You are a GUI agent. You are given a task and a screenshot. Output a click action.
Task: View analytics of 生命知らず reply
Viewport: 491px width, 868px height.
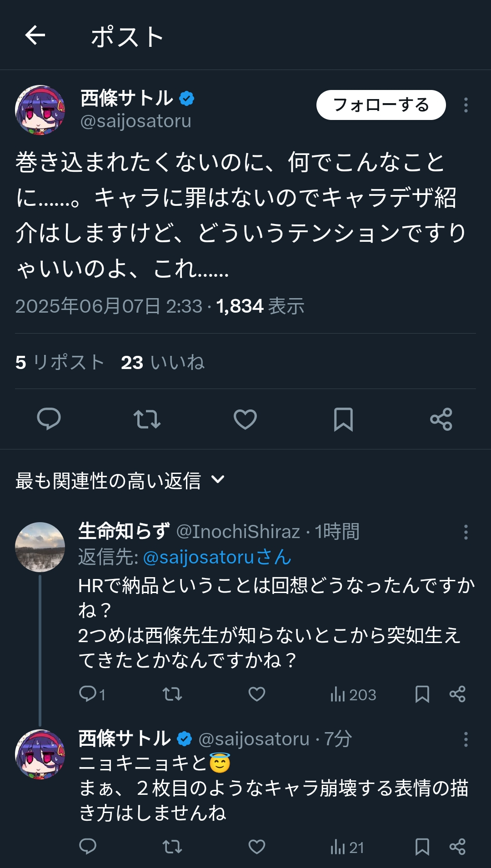coord(353,694)
